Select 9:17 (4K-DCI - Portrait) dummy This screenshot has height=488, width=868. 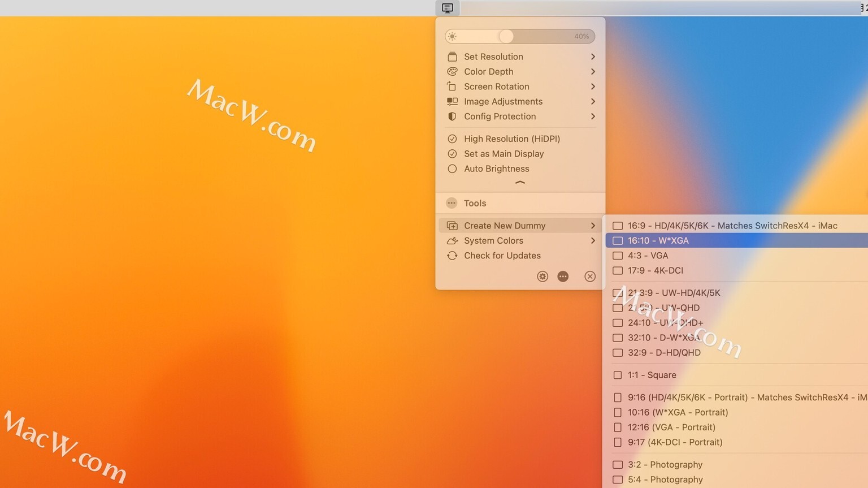tap(737, 442)
